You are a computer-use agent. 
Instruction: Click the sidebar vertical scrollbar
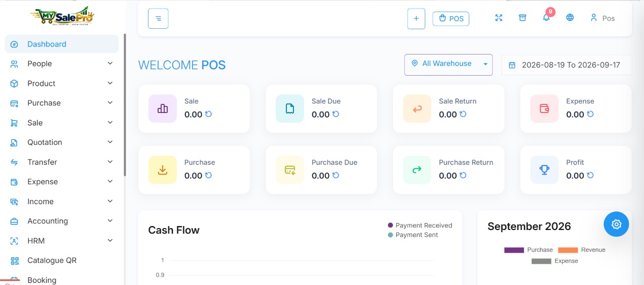click(125, 105)
